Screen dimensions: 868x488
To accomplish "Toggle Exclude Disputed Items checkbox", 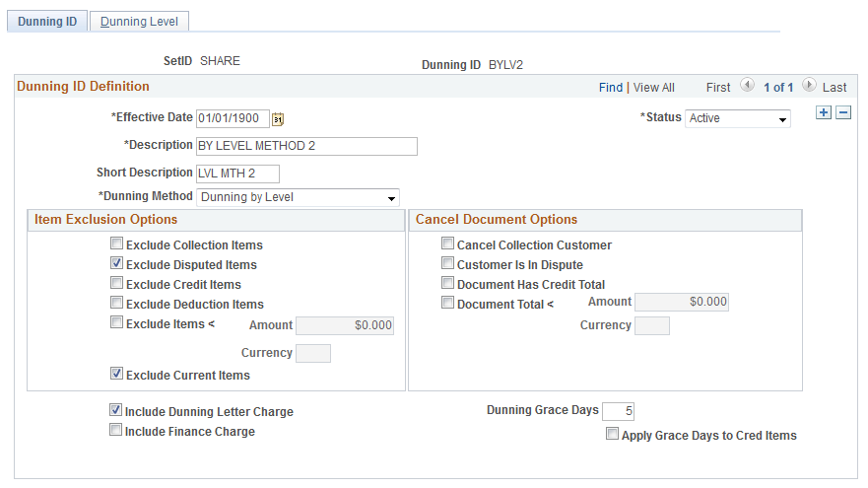I will pyautogui.click(x=117, y=263).
